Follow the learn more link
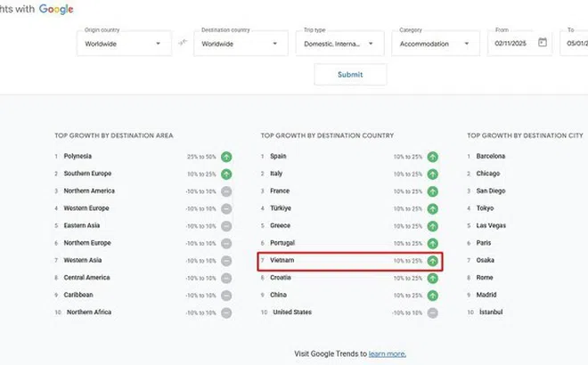 tap(388, 353)
